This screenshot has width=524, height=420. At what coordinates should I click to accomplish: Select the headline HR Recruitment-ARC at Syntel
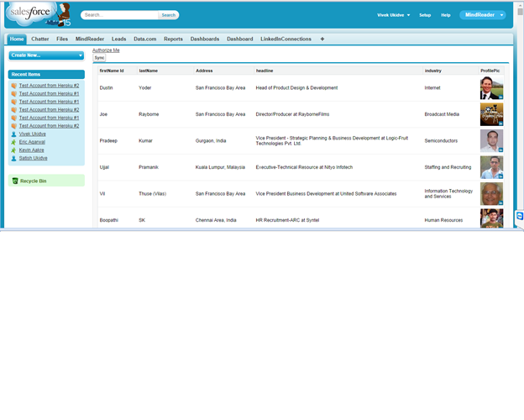point(287,220)
